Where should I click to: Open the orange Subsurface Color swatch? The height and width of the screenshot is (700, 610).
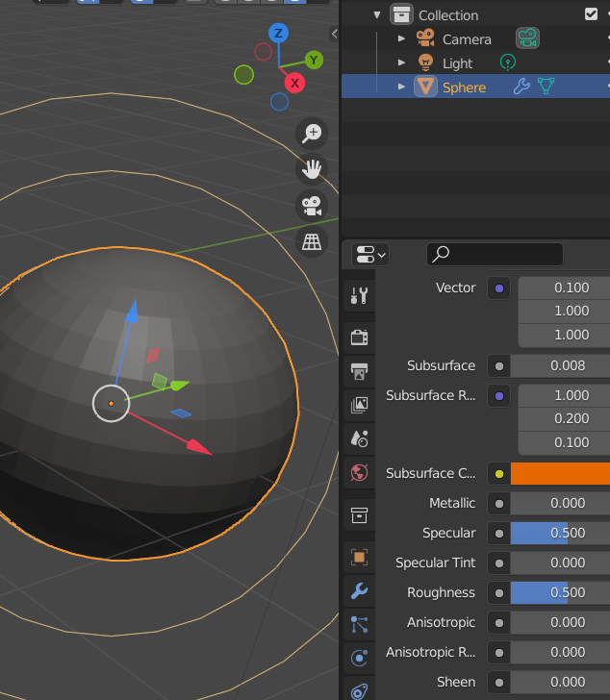560,473
